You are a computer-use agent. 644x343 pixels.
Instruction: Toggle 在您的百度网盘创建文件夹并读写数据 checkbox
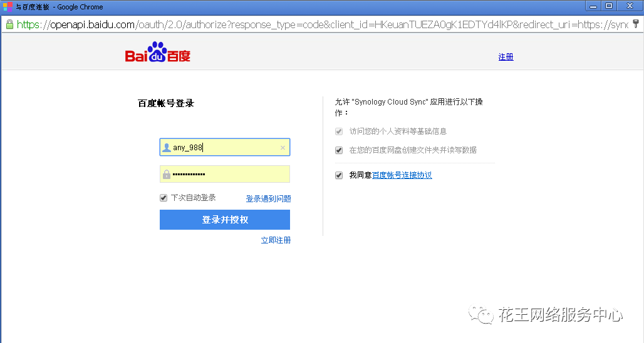point(339,150)
